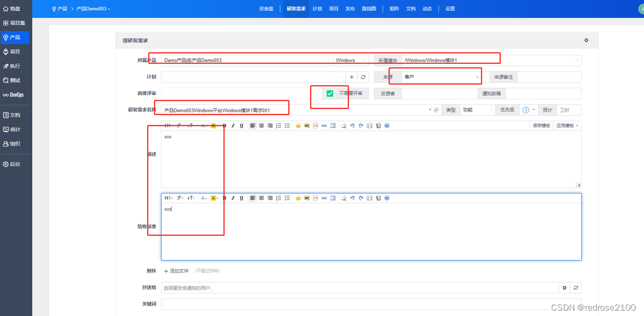Click bold button in 描述 editor toolbar
This screenshot has height=316, width=644.
point(225,125)
